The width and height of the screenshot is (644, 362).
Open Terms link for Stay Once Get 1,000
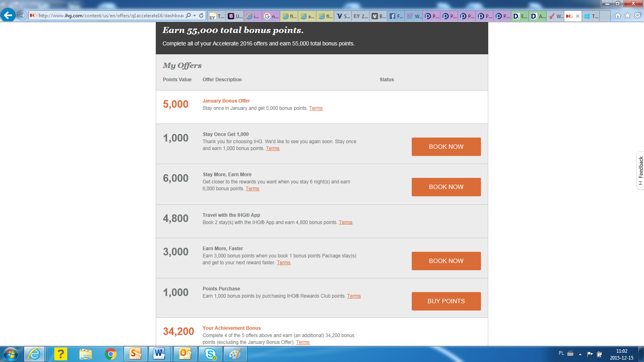coord(272,148)
